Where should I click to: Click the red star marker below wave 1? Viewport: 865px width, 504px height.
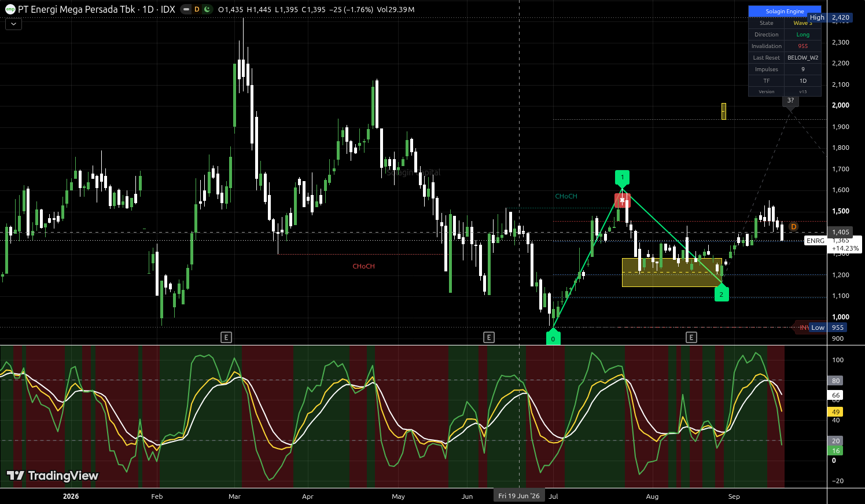(623, 200)
